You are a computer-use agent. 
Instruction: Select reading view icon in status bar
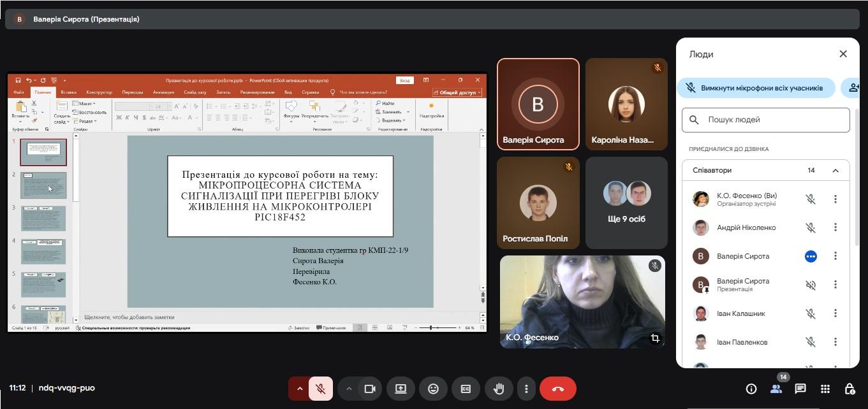click(x=389, y=327)
